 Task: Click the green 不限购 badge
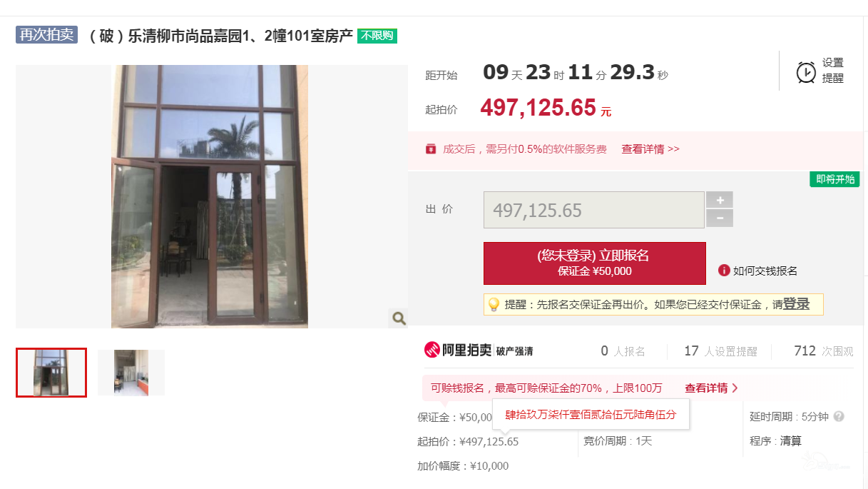tap(377, 36)
